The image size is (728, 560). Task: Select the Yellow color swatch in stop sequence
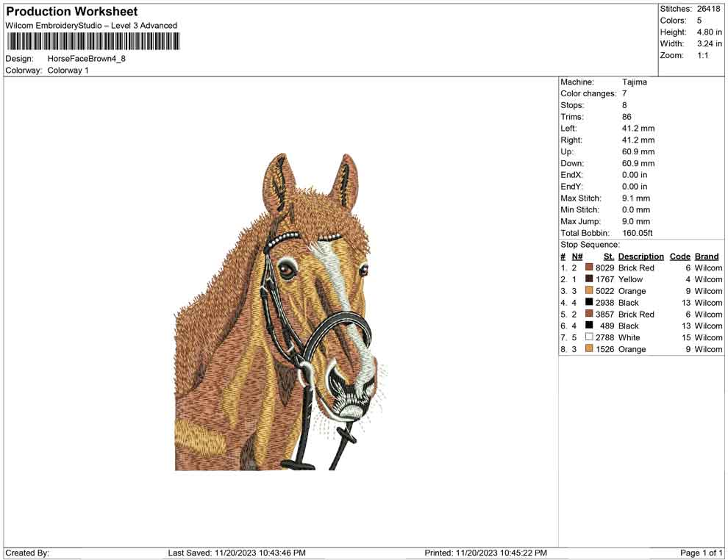coord(589,280)
